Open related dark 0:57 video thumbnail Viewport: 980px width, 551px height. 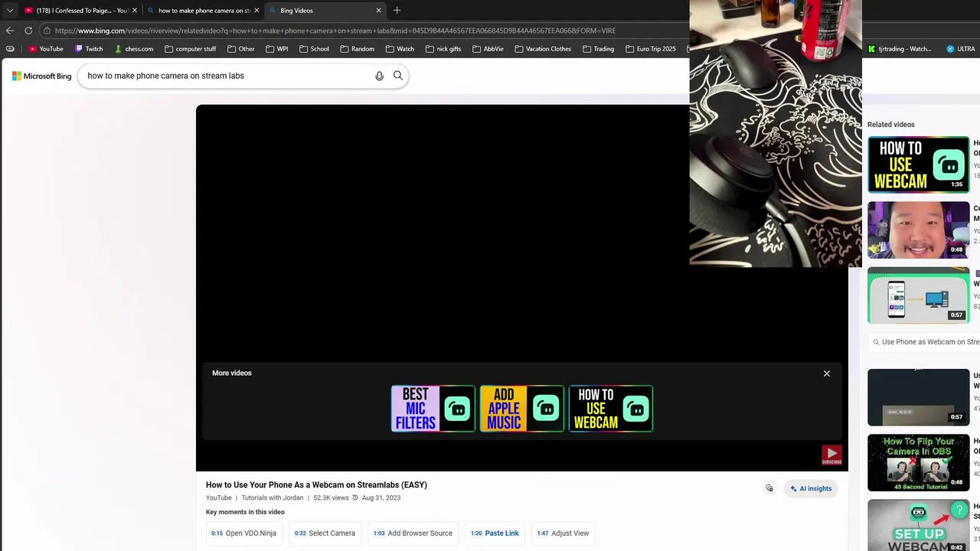pyautogui.click(x=919, y=397)
